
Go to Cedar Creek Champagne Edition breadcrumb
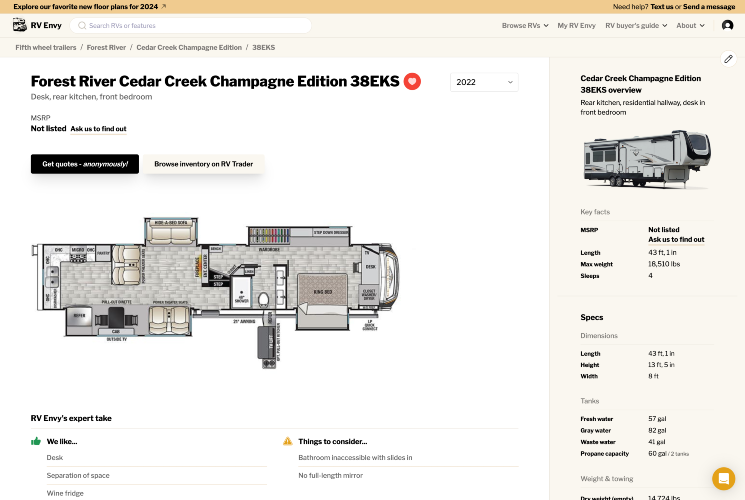[x=189, y=48]
